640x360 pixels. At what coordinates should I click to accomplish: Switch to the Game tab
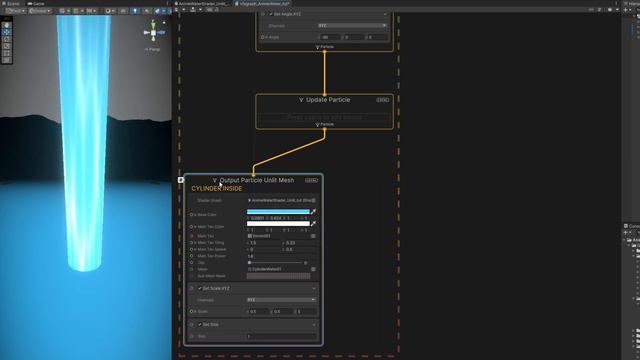tap(36, 3)
